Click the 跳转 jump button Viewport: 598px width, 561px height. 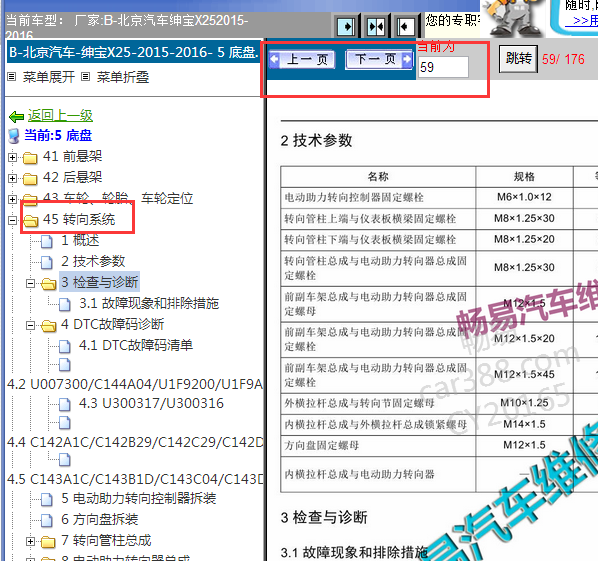click(x=518, y=59)
